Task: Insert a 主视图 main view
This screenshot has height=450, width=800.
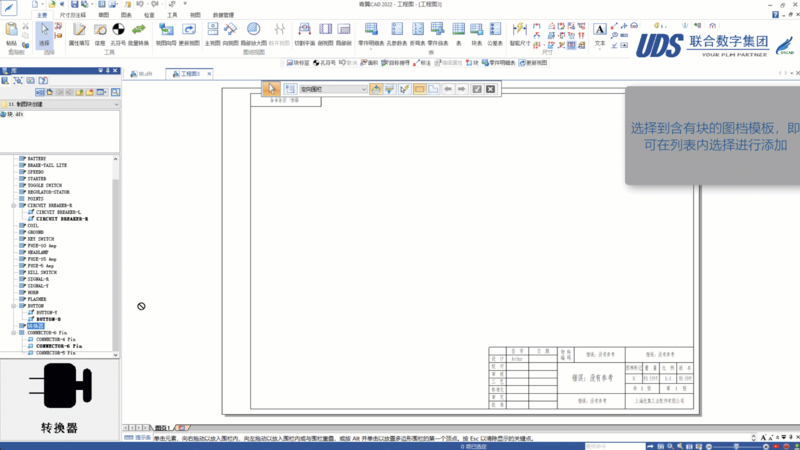Action: click(x=213, y=36)
